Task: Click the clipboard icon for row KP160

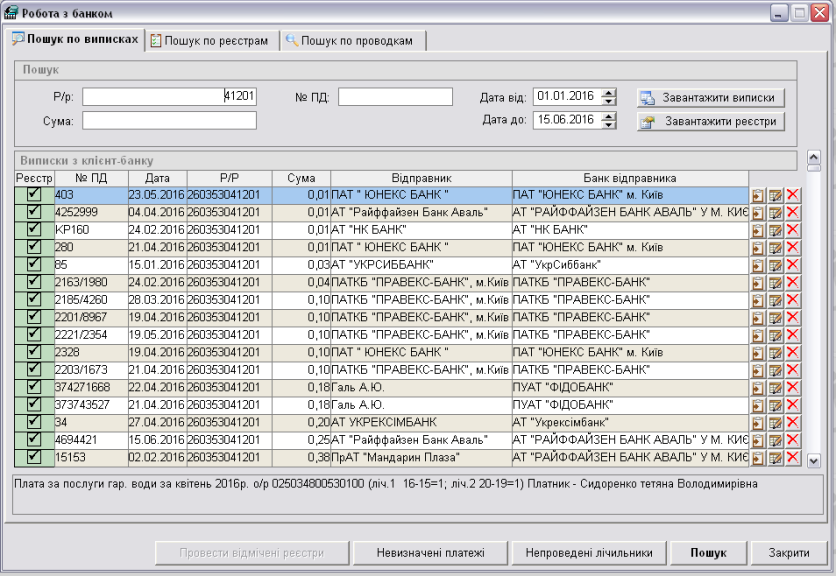Action: (758, 230)
